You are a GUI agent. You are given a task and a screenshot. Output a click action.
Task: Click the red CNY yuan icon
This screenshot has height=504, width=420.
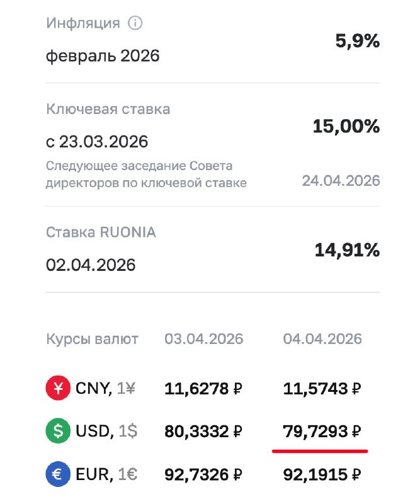point(58,389)
